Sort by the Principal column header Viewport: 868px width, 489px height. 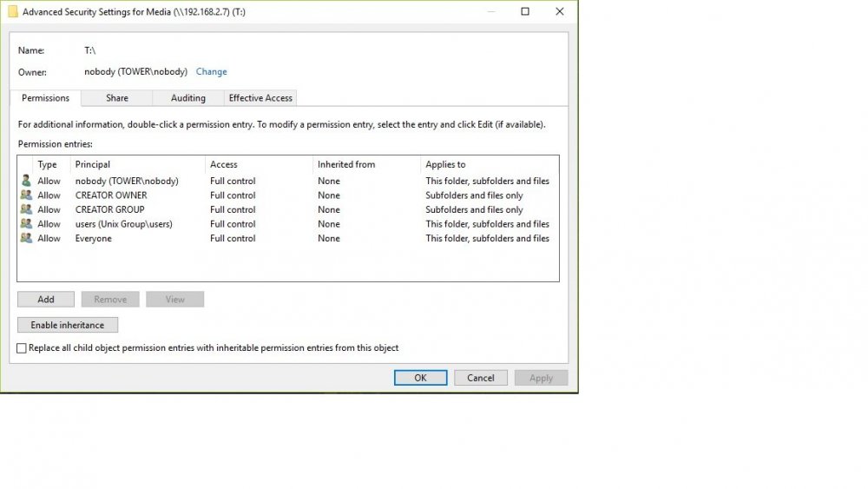(93, 164)
